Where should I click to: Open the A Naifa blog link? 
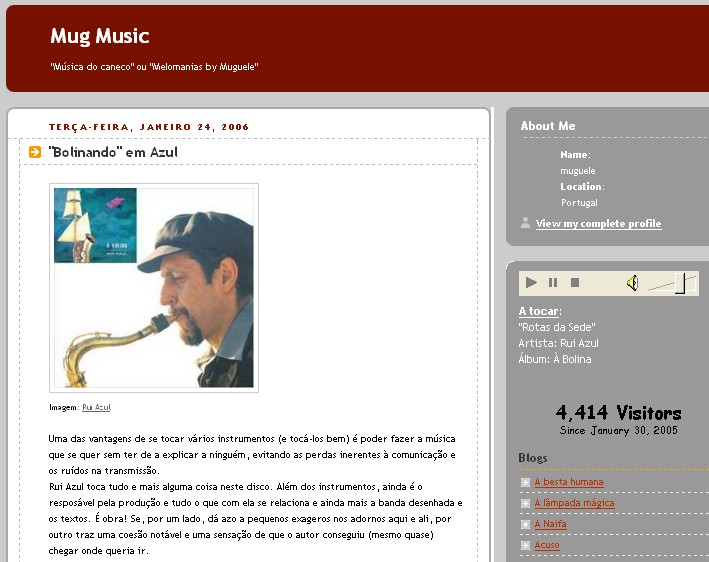(x=550, y=524)
